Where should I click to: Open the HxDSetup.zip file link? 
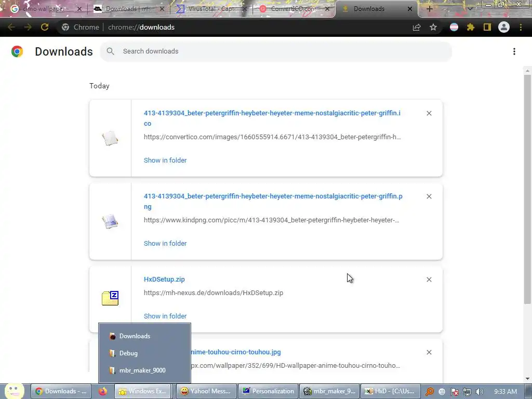[x=164, y=279]
